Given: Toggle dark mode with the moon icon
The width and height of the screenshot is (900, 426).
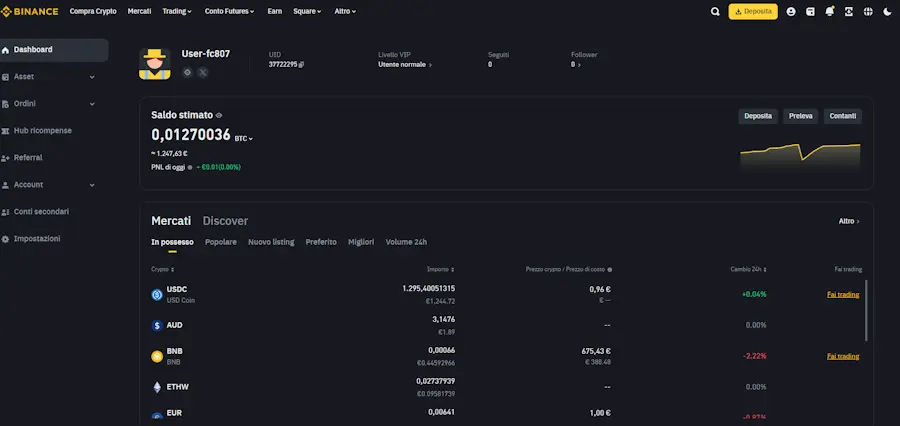Looking at the screenshot, I should coord(887,12).
